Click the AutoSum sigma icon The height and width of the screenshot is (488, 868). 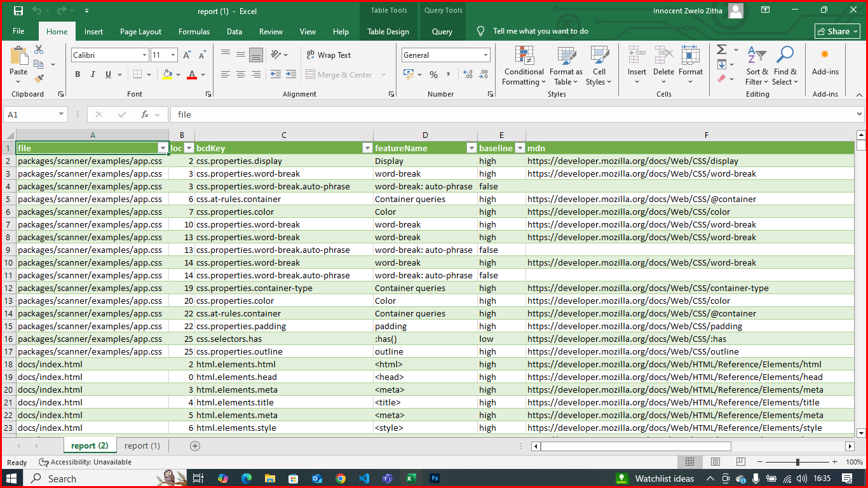[722, 50]
